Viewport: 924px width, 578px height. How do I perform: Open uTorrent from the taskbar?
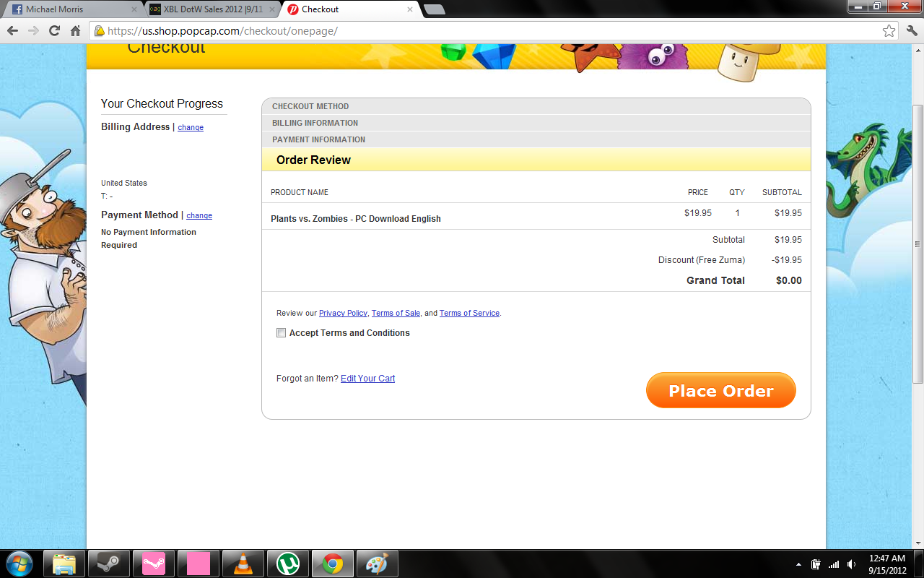pos(288,564)
